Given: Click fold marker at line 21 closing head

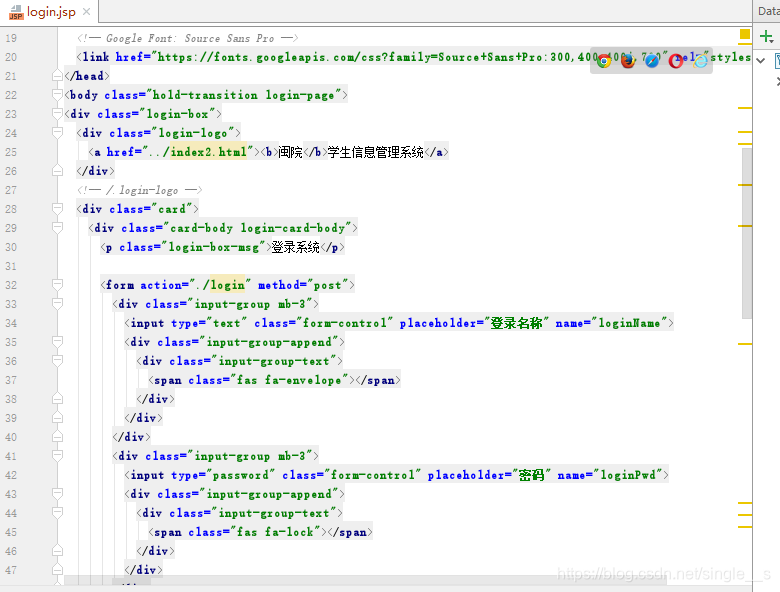Looking at the screenshot, I should point(57,76).
